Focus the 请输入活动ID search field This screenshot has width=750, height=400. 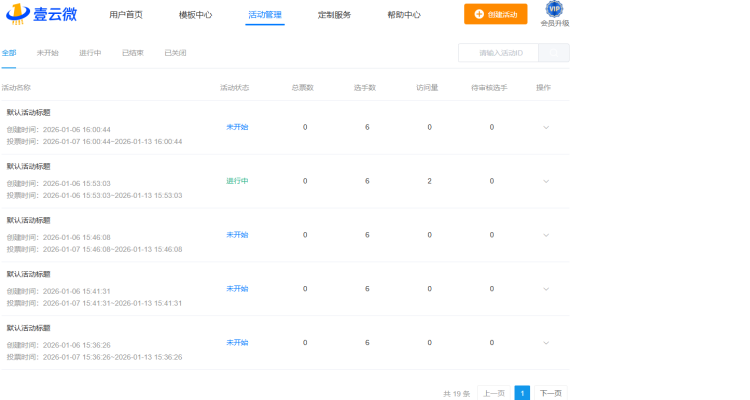coord(498,53)
